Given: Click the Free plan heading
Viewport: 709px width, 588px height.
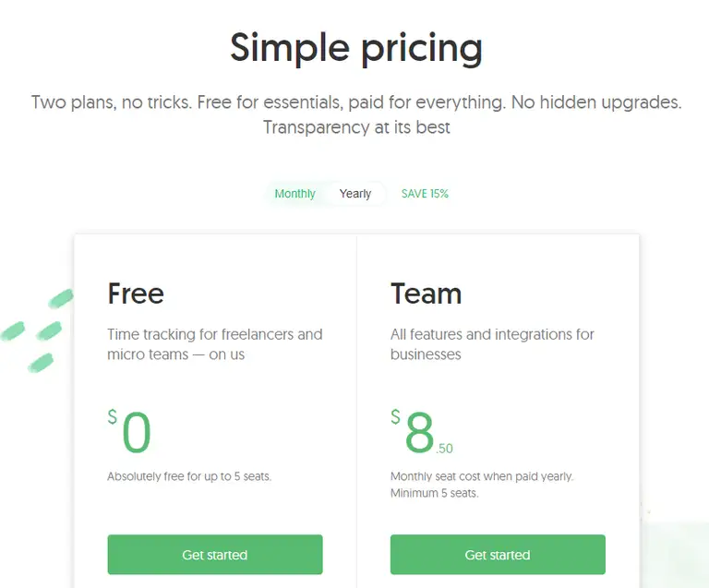Looking at the screenshot, I should (136, 294).
